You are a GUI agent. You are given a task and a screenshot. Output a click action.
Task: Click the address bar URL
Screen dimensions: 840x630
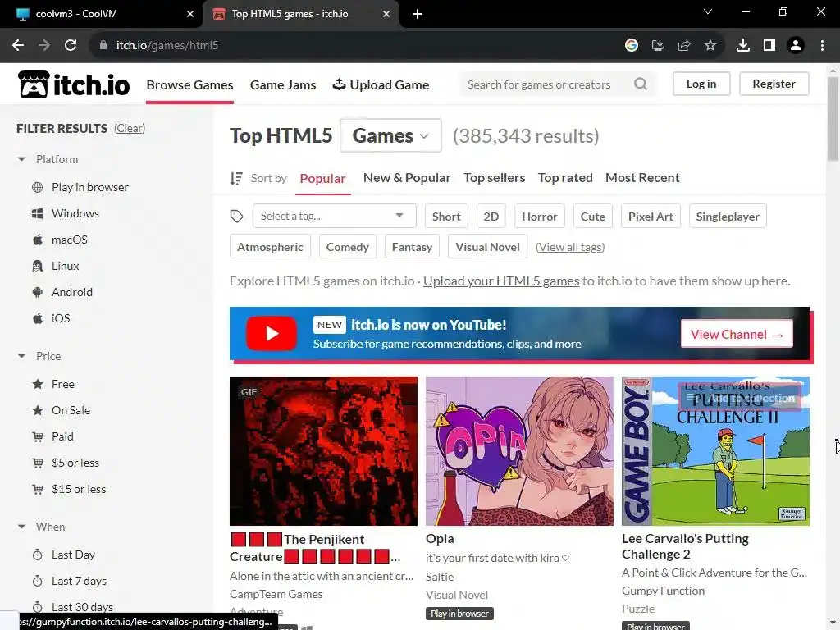[167, 46]
